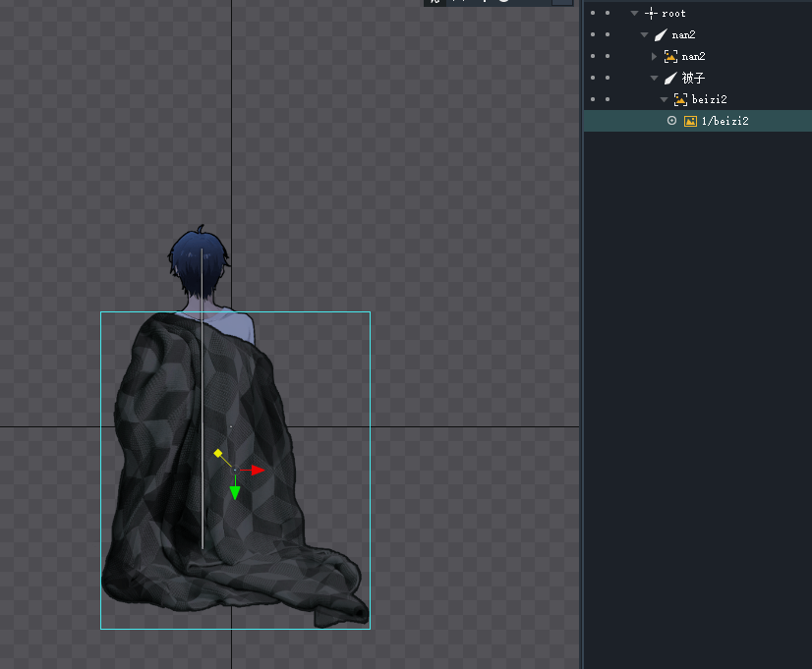The image size is (812, 669).
Task: Click the green Y-axis translate arrow
Action: click(x=235, y=492)
